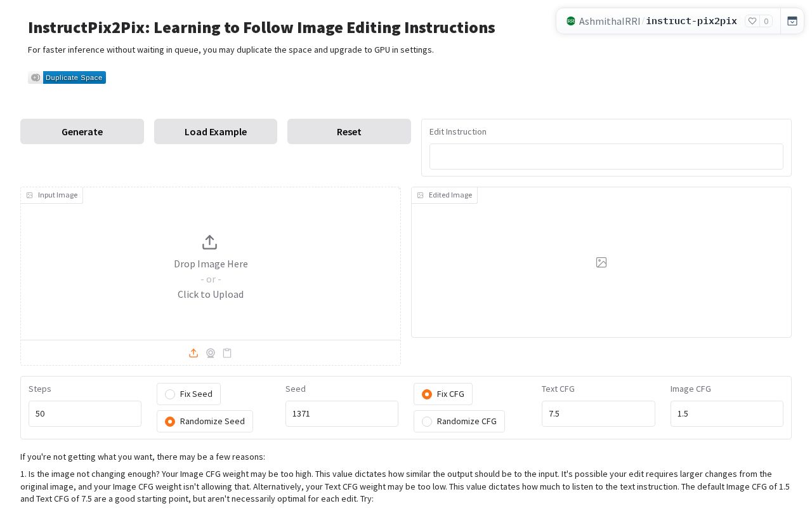Click the large upload arrow in drop area
Viewport: 812px width, 508px height.
click(209, 243)
